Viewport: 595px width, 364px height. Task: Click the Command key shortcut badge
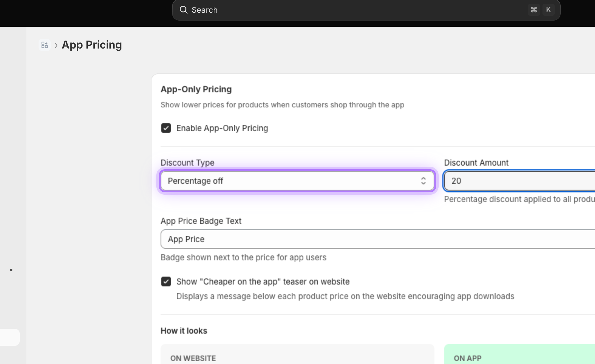[534, 10]
